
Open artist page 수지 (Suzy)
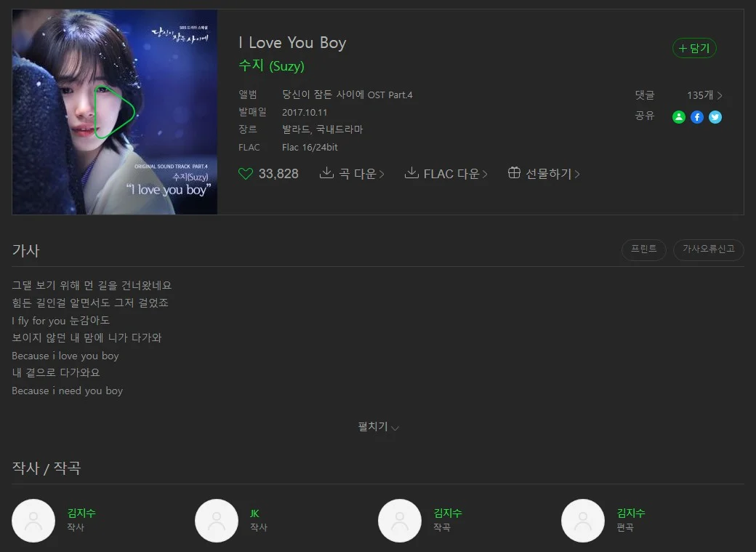pos(271,65)
